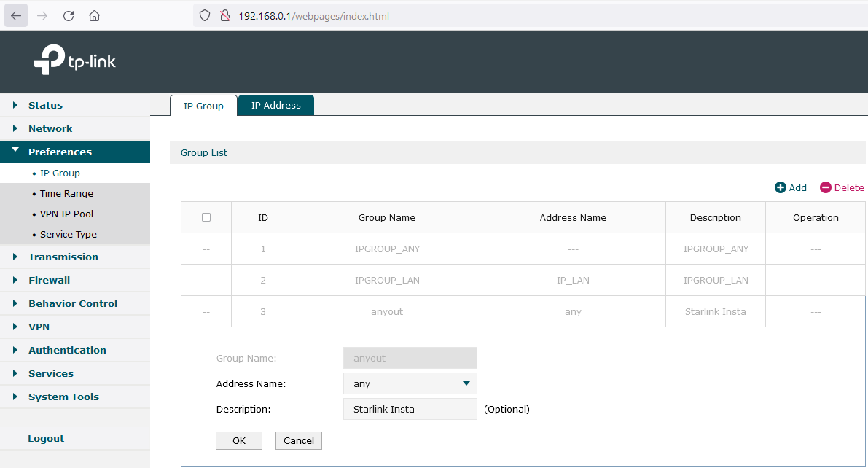Screen dimensions: 868x468
Task: Click the IPGROUP_ANY description cell
Action: click(716, 249)
